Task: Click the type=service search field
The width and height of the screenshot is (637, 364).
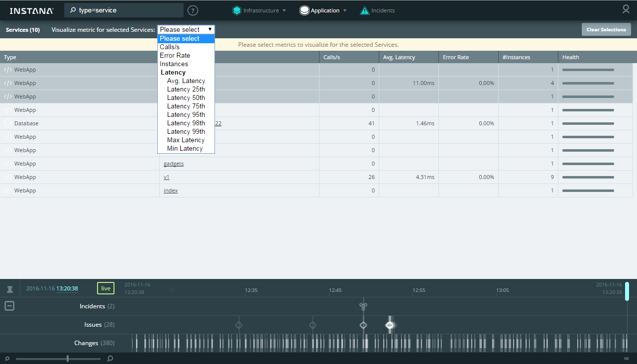Action: [124, 10]
